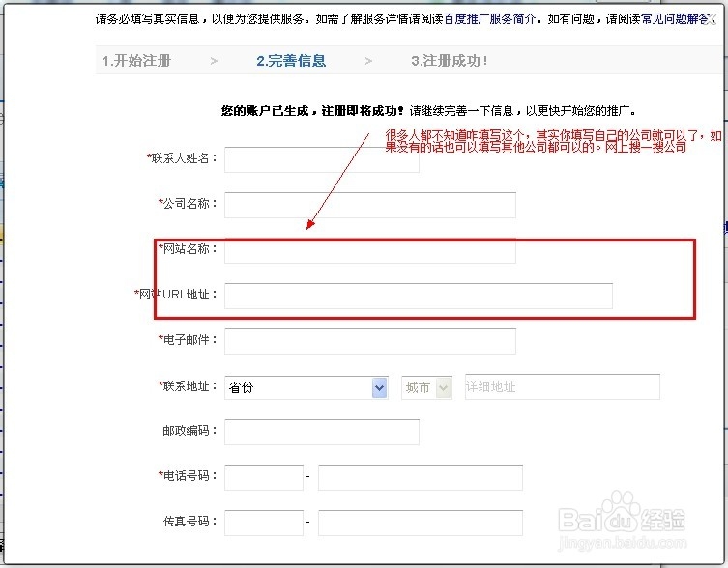Click the 联系地址 label text

click(x=188, y=386)
